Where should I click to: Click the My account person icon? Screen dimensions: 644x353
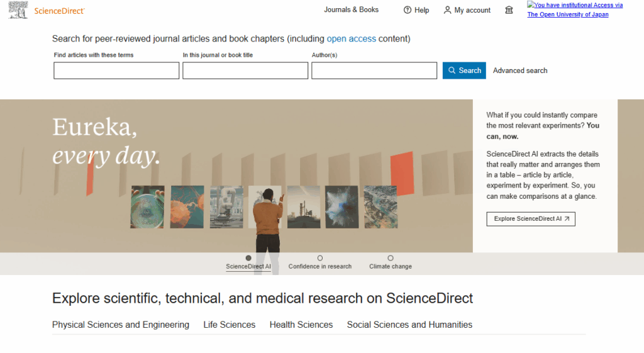(x=447, y=10)
